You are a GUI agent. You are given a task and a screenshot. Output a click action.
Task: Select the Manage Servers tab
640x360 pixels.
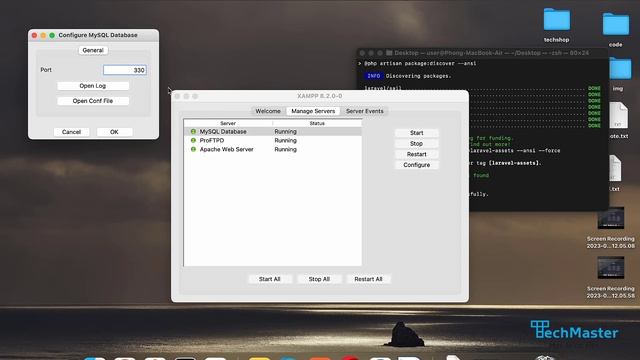[x=313, y=111]
